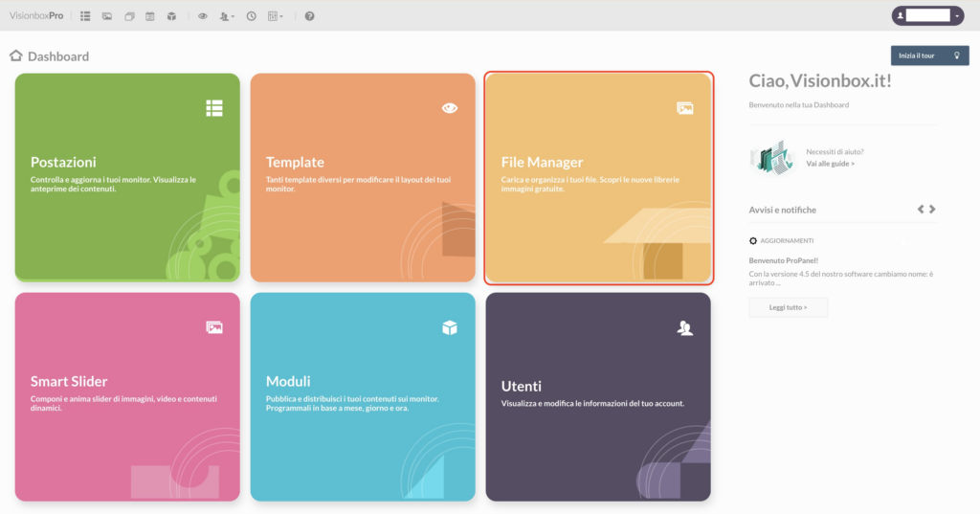Click the Benvenuto ProPanel! notification title

(783, 260)
